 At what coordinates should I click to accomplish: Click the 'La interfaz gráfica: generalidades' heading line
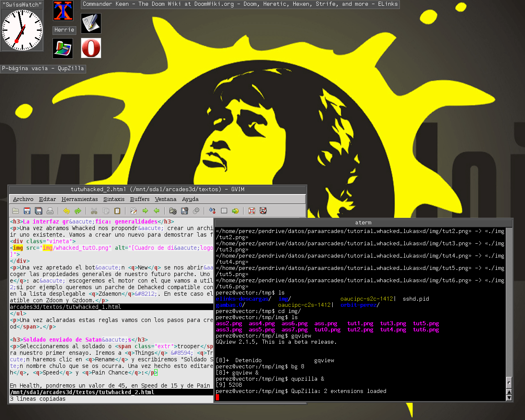92,221
